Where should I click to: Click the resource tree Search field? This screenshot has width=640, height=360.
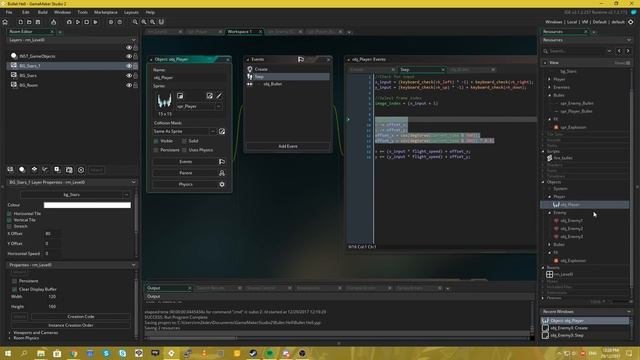tap(577, 51)
